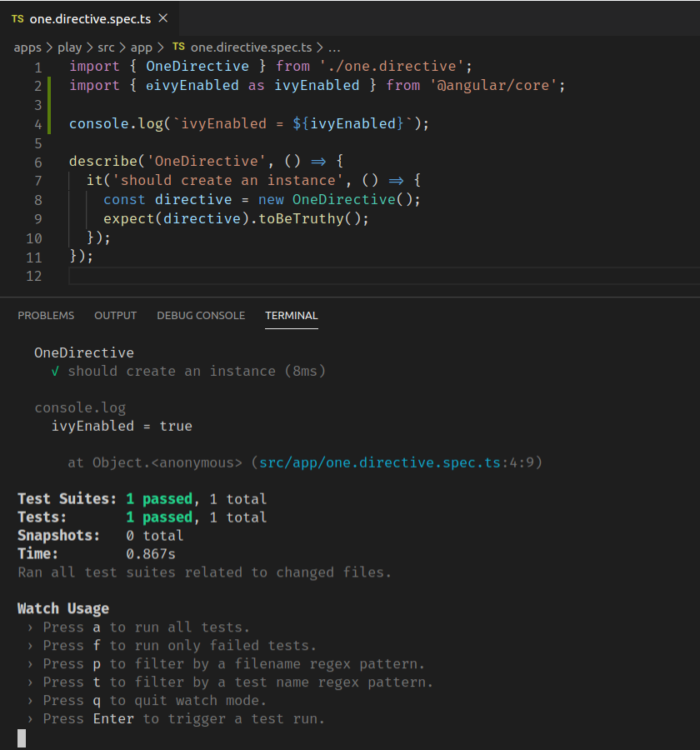Expand the "app" breadcrumb item
Image resolution: width=700 pixels, height=750 pixels.
(143, 47)
